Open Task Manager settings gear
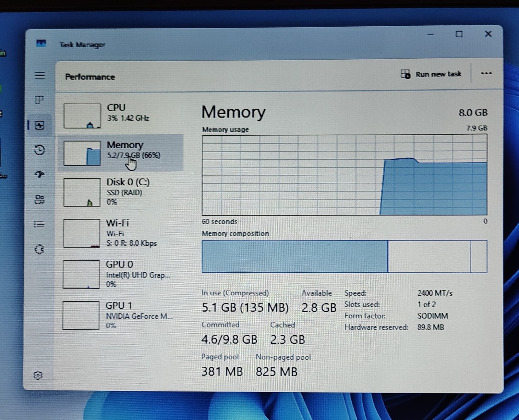The height and width of the screenshot is (420, 519). (38, 375)
